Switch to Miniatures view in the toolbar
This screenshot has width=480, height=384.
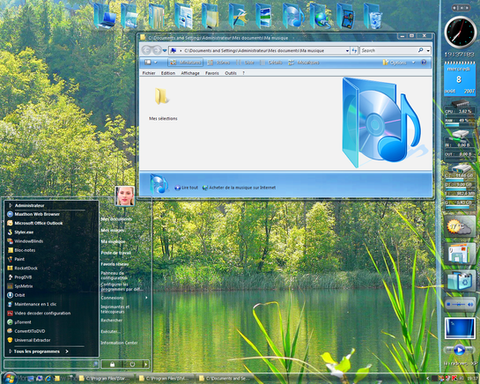tap(185, 62)
